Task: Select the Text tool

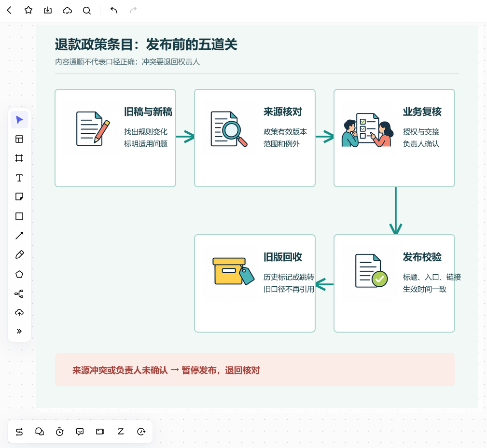Action: 19,178
